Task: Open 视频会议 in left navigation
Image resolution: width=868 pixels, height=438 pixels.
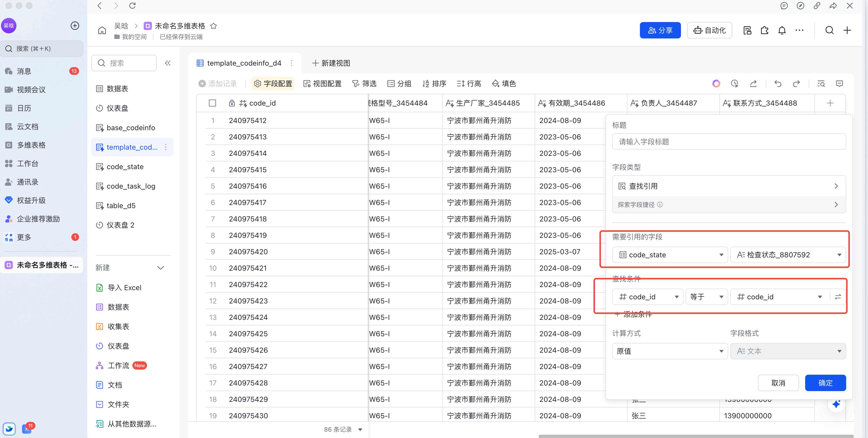Action: (42, 89)
